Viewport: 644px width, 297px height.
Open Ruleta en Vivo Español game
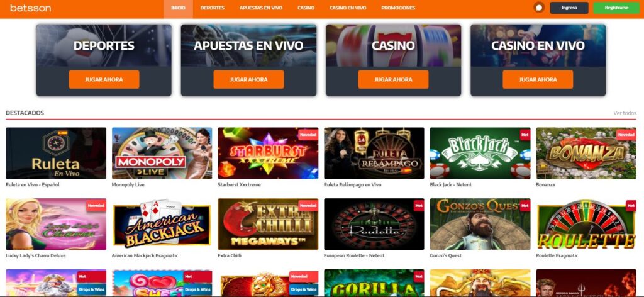(56, 154)
